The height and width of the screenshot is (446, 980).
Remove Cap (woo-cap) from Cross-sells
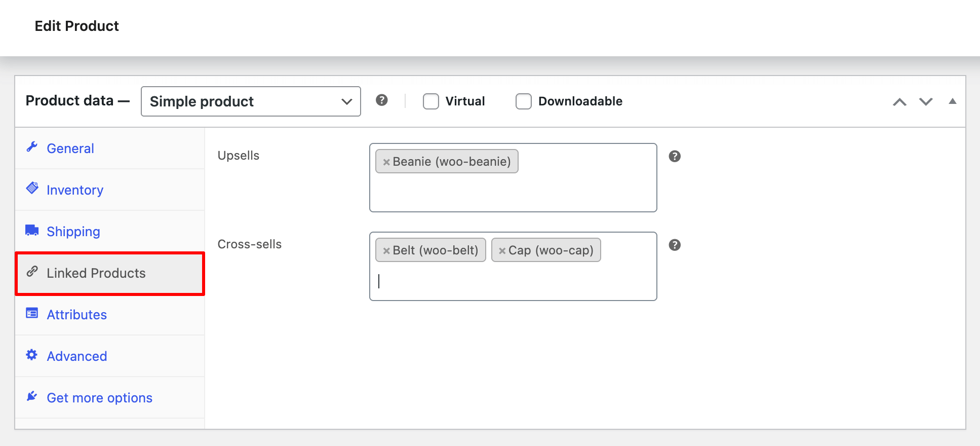[502, 251]
